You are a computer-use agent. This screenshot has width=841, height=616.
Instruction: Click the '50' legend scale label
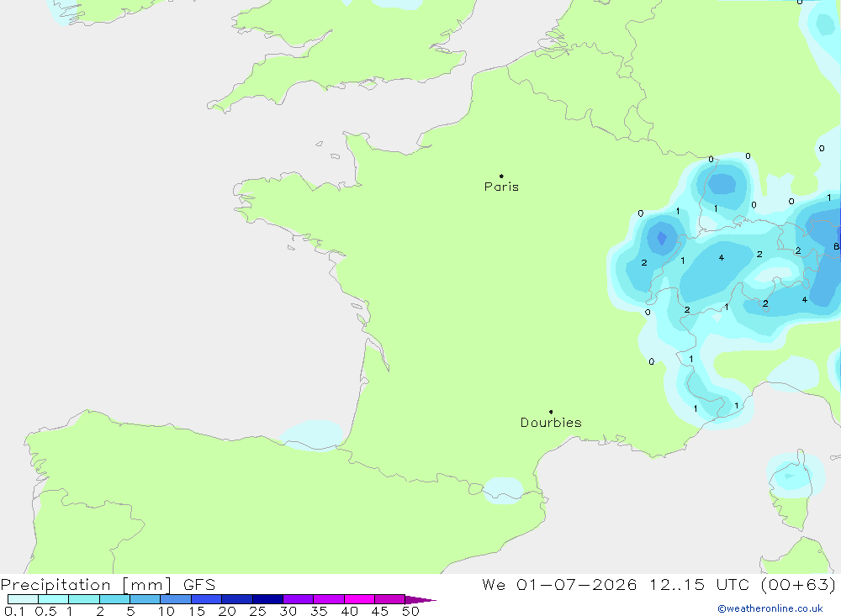pyautogui.click(x=410, y=611)
